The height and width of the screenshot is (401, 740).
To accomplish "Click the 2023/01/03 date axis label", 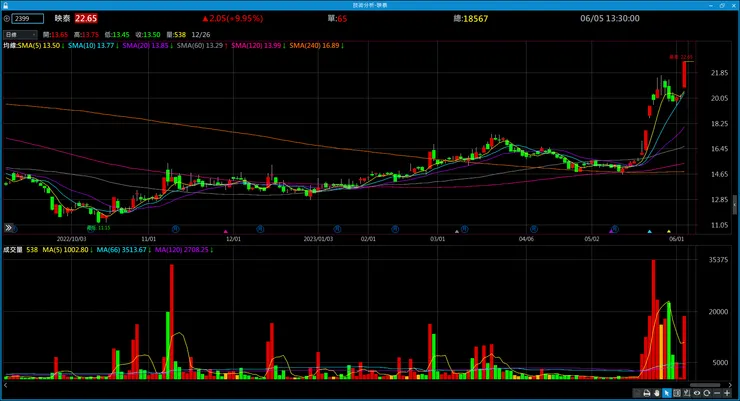I will 318,239.
